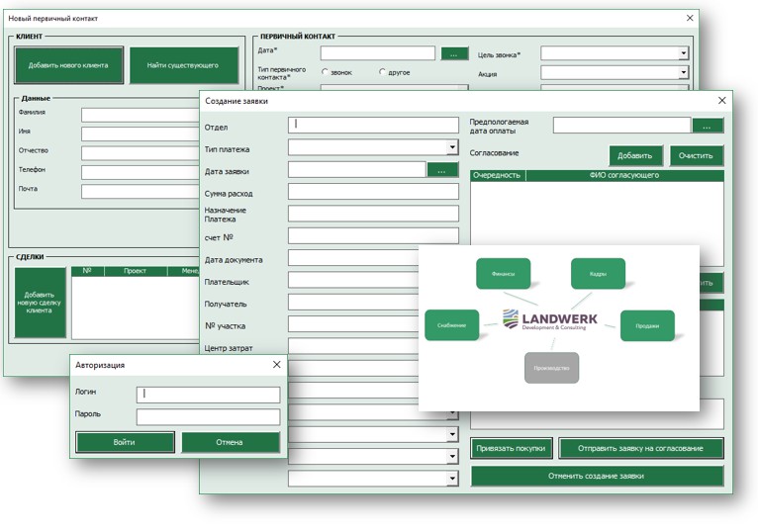Expand the 'Акция' dropdown
Image resolution: width=758 pixels, height=532 pixels.
click(683, 72)
